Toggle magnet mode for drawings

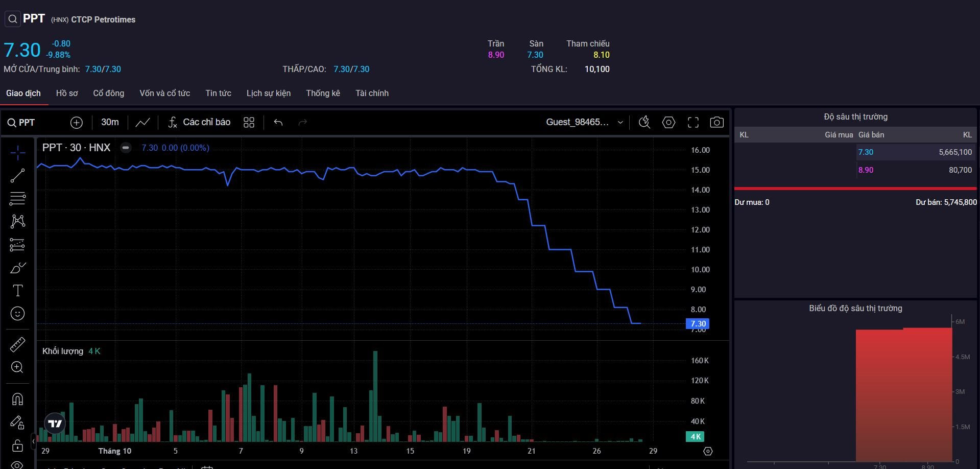point(17,399)
